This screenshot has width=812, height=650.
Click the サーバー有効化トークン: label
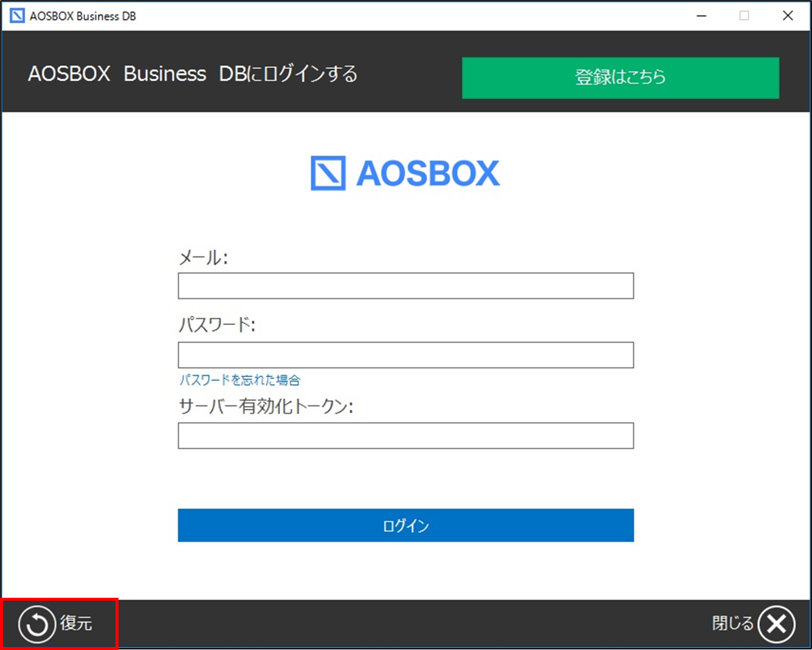tap(266, 406)
